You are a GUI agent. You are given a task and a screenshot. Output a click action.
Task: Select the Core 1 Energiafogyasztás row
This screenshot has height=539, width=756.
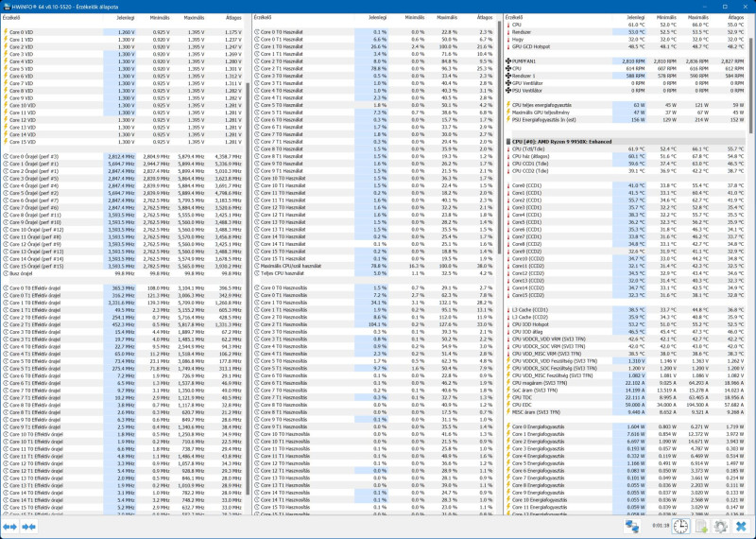coord(625,434)
